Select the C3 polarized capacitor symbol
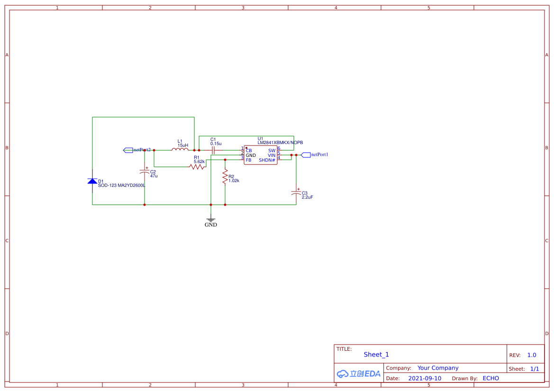 tap(296, 192)
